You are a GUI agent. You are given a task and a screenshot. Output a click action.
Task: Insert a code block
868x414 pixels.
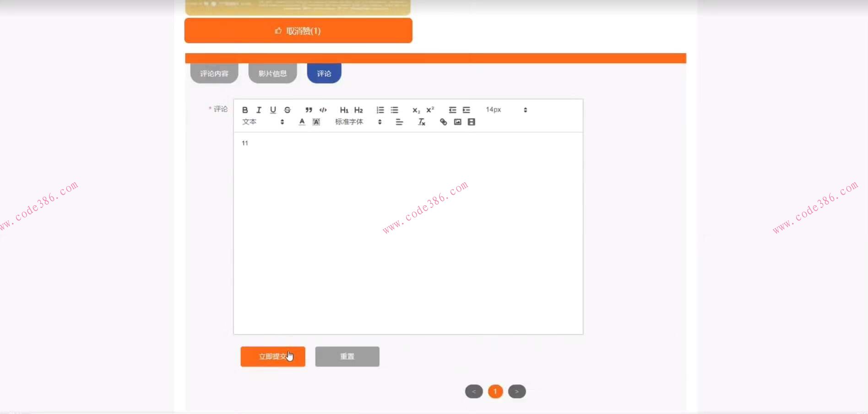323,110
